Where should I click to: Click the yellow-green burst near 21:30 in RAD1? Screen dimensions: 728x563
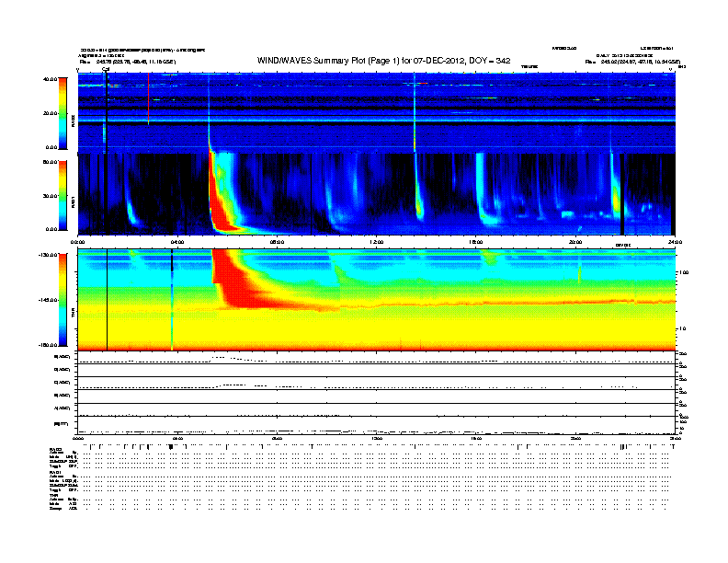(x=617, y=198)
